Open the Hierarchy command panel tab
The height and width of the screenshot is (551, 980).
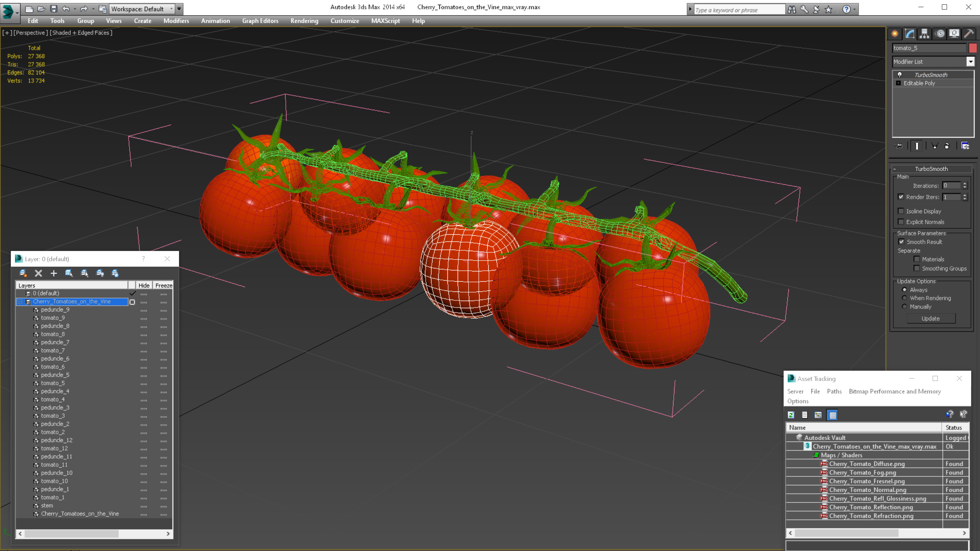click(x=925, y=34)
